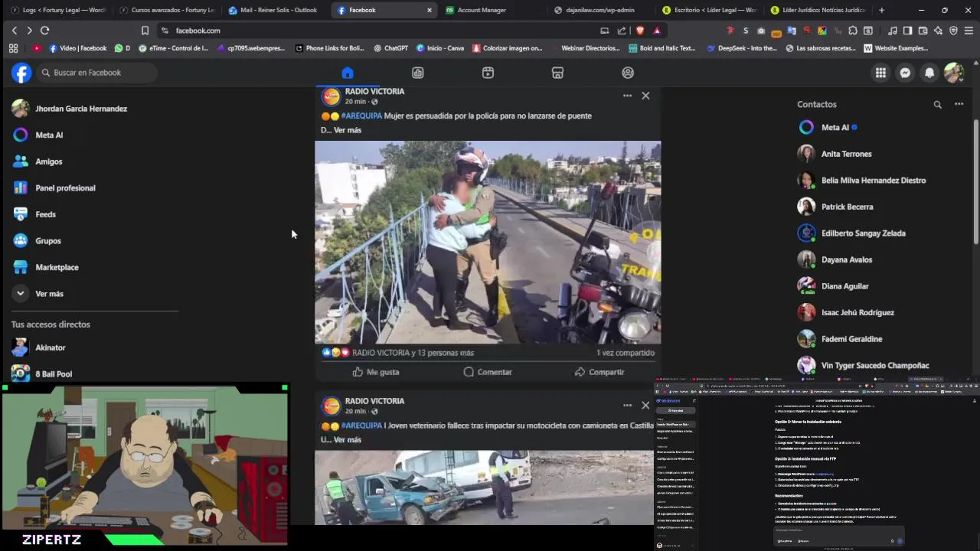Open the ChatGPT bookmark

click(x=390, y=48)
